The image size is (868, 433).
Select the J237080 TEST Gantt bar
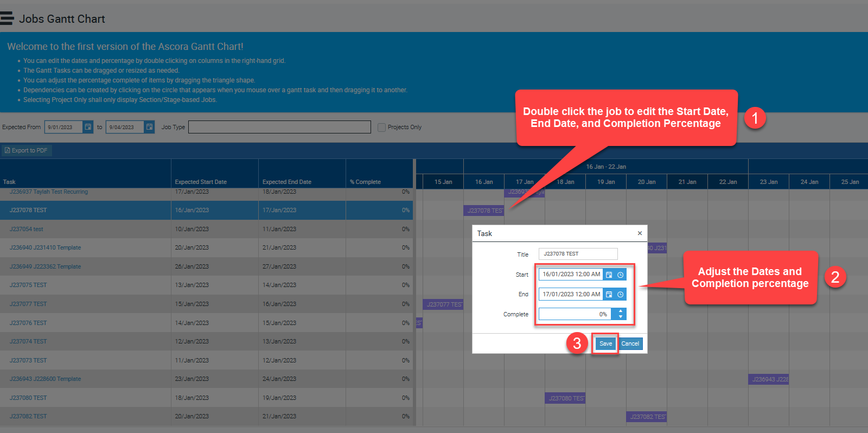[565, 398]
